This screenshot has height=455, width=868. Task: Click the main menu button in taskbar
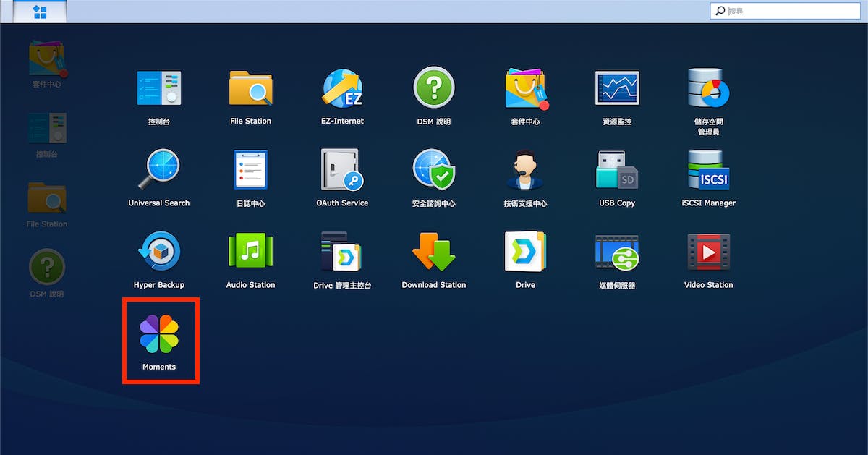pyautogui.click(x=40, y=12)
